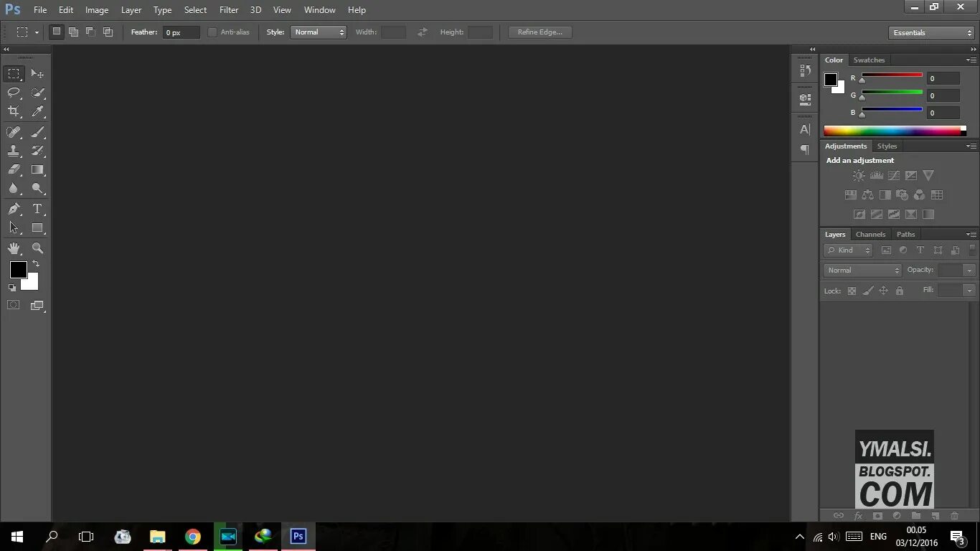Add a Curves adjustment
The image size is (980, 551).
(893, 175)
